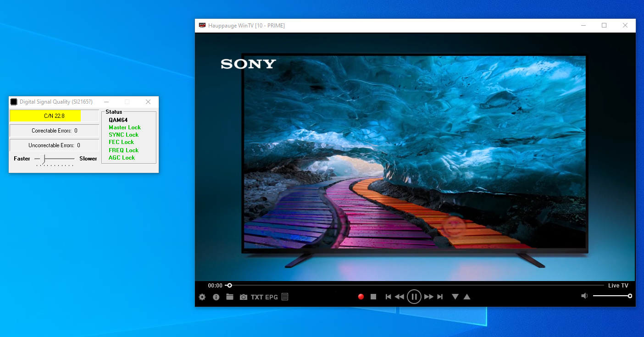This screenshot has width=644, height=337.
Task: Mute audio with the speaker icon
Action: [584, 296]
